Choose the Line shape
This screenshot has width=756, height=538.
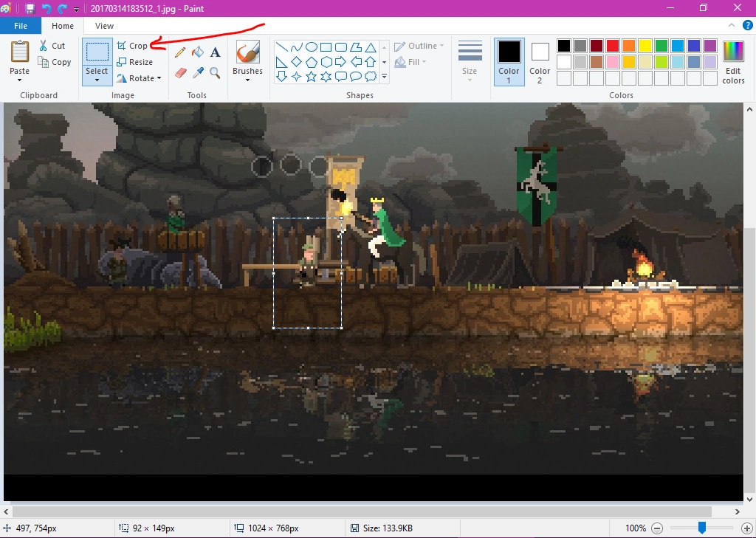point(282,46)
